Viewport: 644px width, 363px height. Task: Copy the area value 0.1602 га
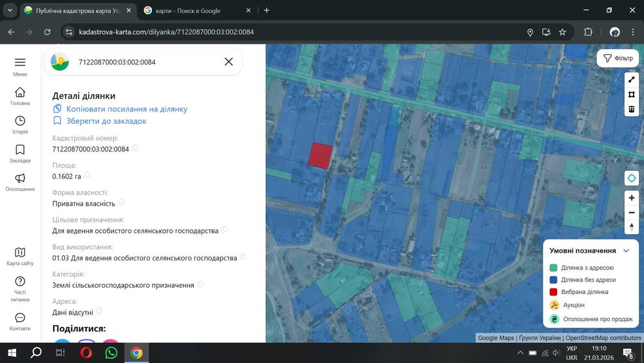[x=87, y=175]
